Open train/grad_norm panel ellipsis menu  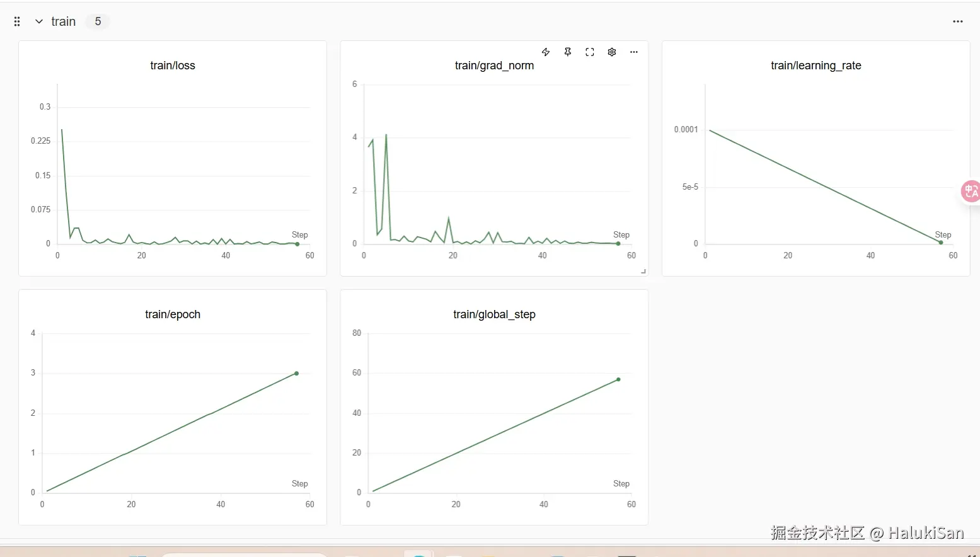click(x=634, y=52)
